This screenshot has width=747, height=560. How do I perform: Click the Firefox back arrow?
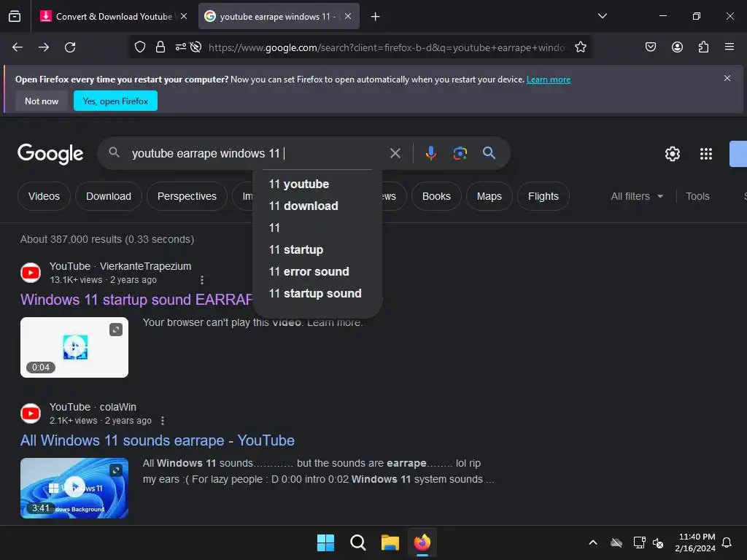coord(18,47)
